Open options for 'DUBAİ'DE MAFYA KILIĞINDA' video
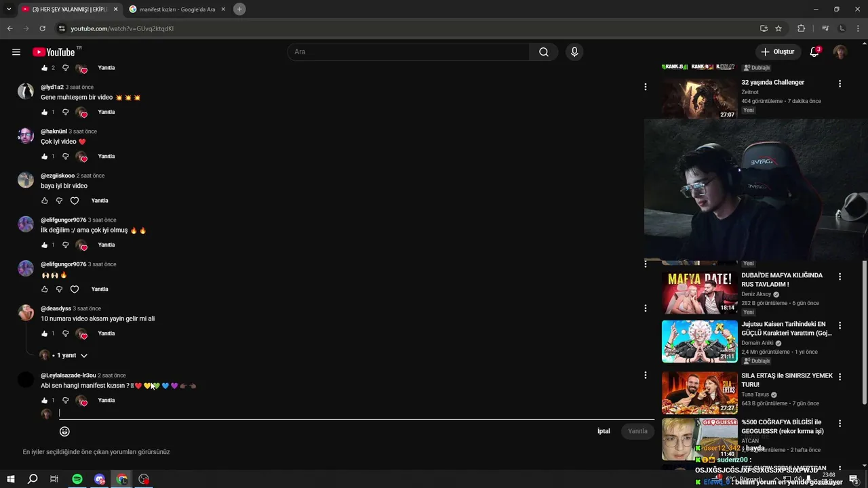This screenshot has width=868, height=488. (x=840, y=277)
